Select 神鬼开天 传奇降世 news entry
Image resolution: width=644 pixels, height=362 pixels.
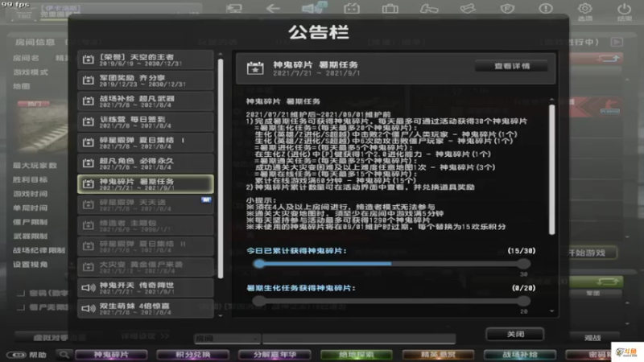click(x=146, y=288)
